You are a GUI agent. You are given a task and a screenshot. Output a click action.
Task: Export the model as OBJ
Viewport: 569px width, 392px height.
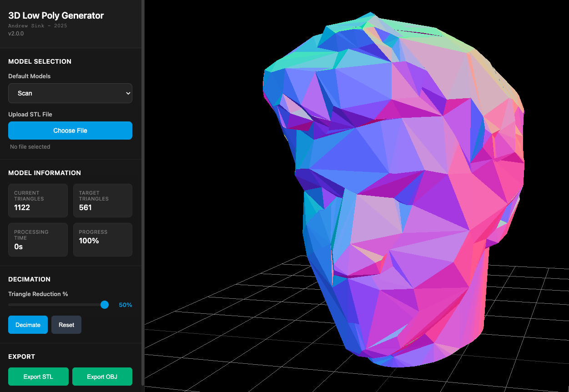[x=102, y=376]
